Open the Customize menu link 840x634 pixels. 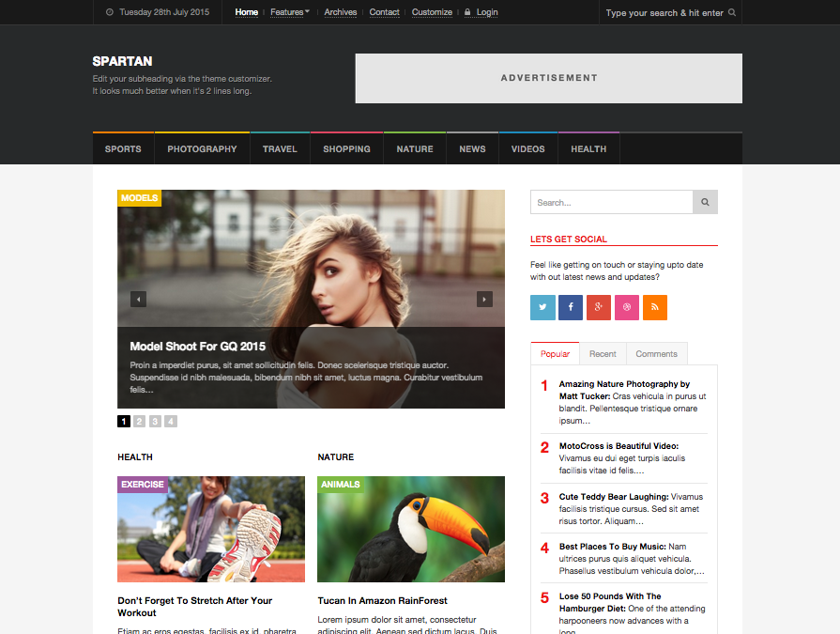(x=432, y=12)
